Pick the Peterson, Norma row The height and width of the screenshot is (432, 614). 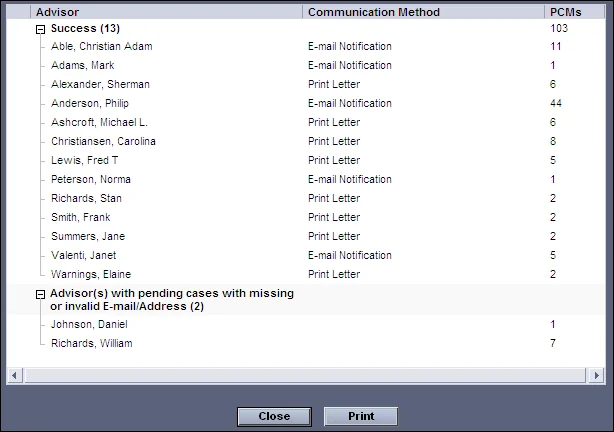[x=91, y=179]
